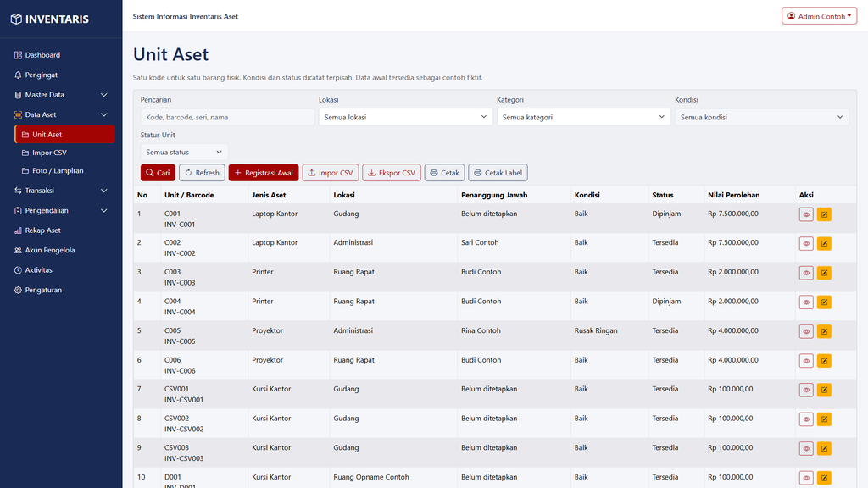
Task: Go to Dashboard in the sidebar
Action: click(61, 55)
